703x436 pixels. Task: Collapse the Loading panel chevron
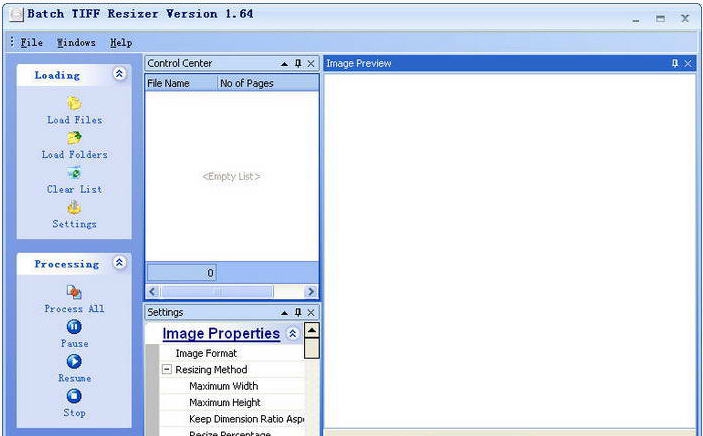(x=119, y=74)
